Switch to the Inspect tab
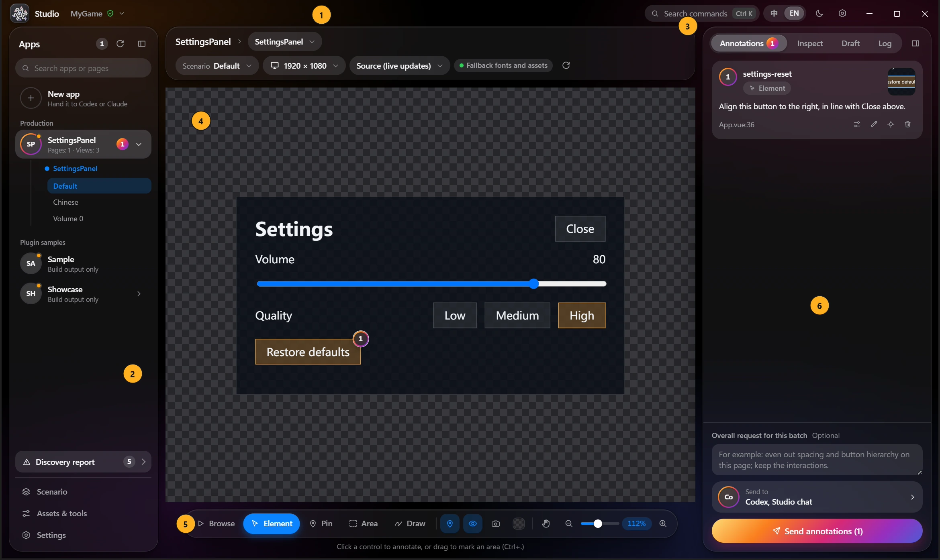The height and width of the screenshot is (560, 940). (810, 43)
